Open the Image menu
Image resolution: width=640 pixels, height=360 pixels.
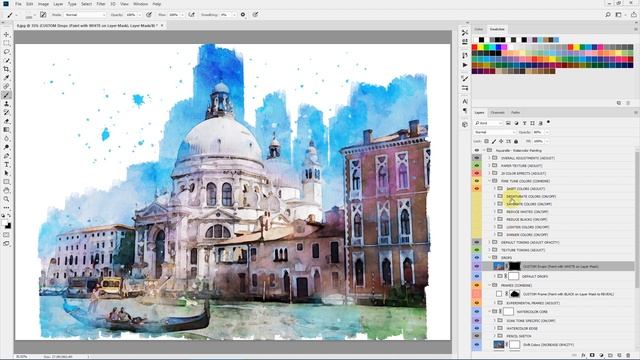coord(43,4)
